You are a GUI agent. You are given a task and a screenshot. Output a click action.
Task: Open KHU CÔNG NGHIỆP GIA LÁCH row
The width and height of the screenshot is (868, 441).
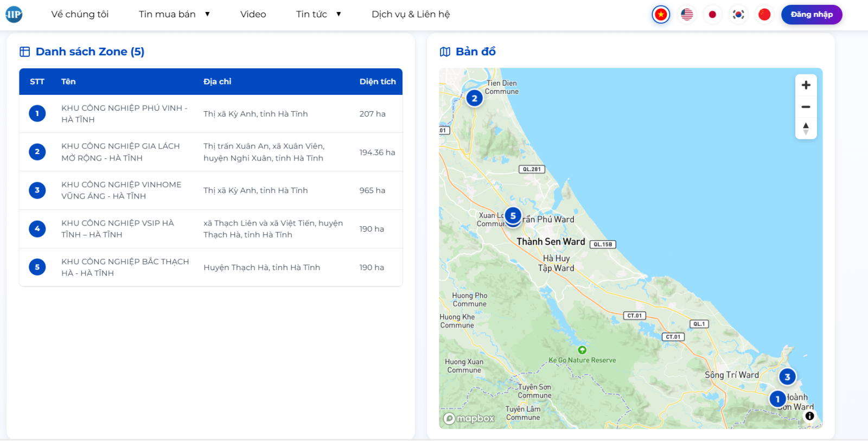point(210,152)
